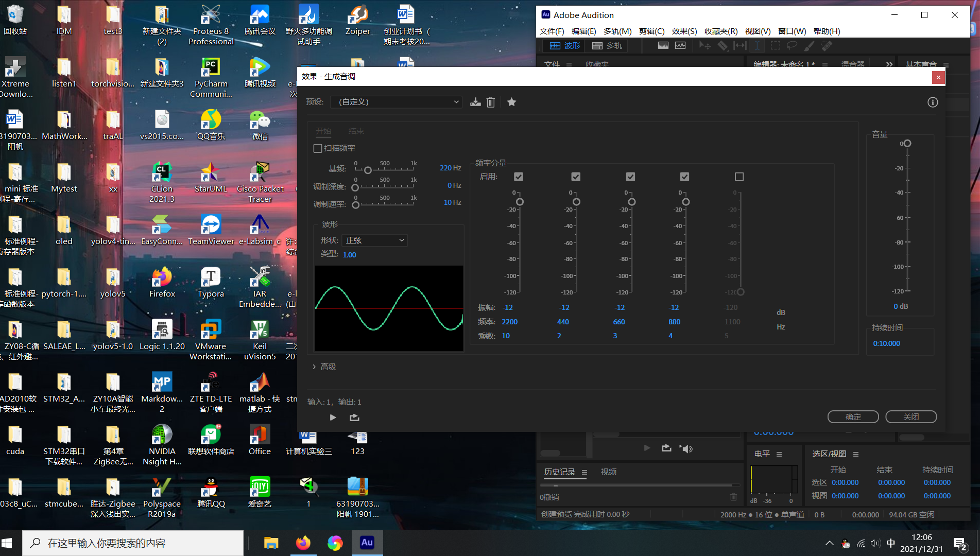Select the Move tool in the Audition toolbar
The width and height of the screenshot is (980, 556).
point(704,46)
